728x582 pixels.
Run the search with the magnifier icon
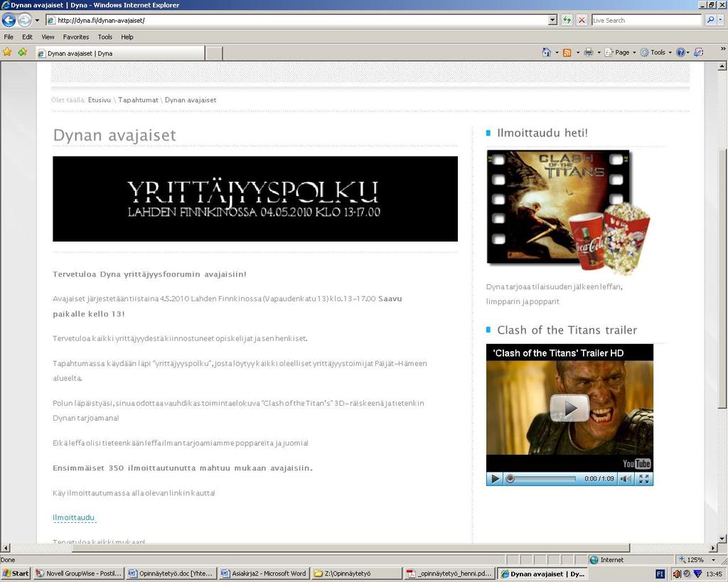click(710, 20)
